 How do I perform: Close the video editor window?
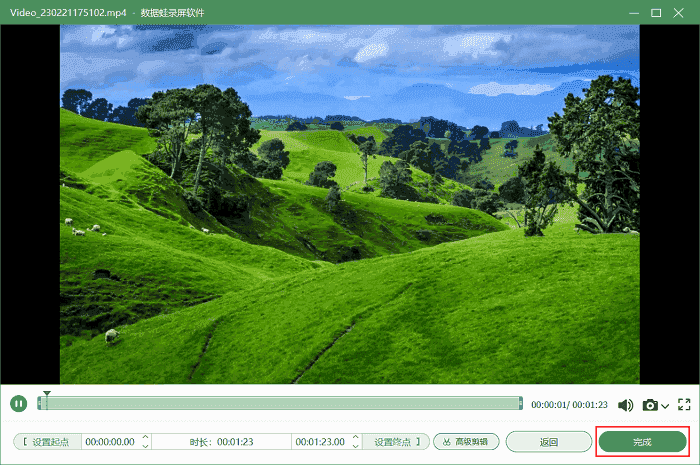[x=678, y=13]
